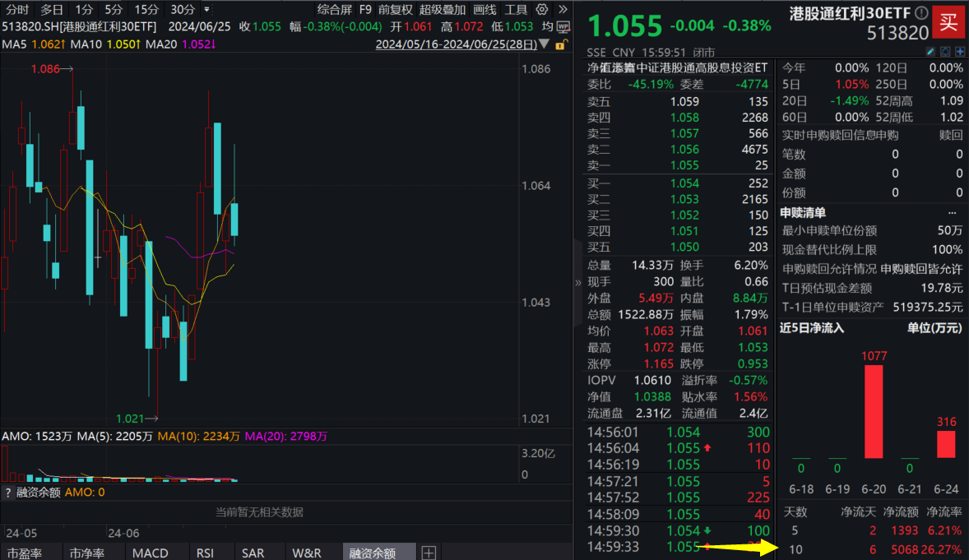Select the 分时 intraday chart tab
The height and width of the screenshot is (560, 969).
[x=16, y=10]
